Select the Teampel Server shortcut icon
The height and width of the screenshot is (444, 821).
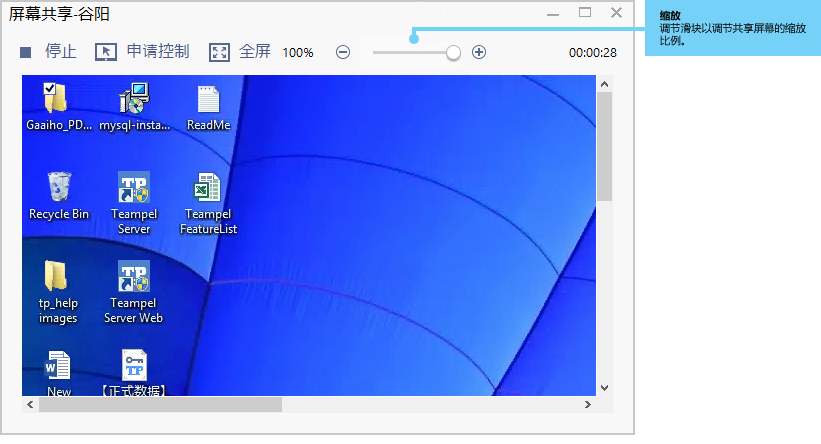[x=134, y=187]
